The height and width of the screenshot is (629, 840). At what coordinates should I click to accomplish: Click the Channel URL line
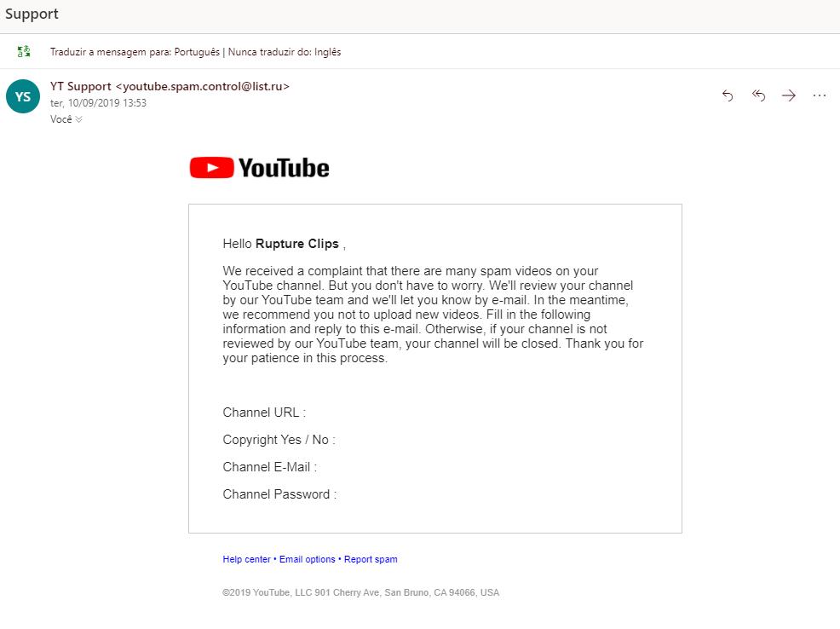pyautogui.click(x=264, y=413)
